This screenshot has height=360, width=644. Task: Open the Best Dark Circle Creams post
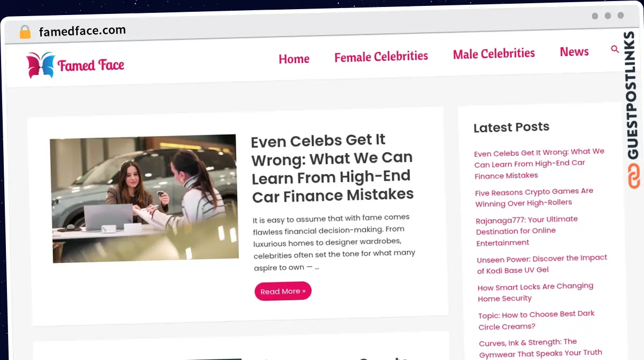tap(537, 320)
